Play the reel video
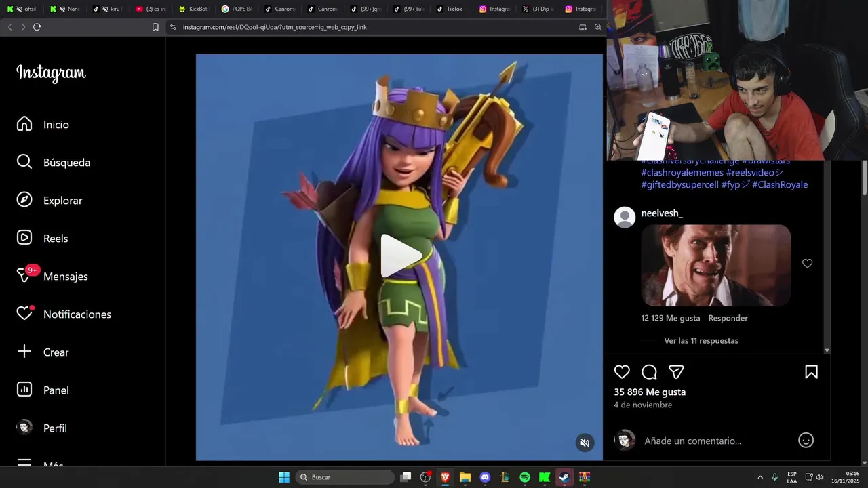The height and width of the screenshot is (488, 868). (x=400, y=256)
